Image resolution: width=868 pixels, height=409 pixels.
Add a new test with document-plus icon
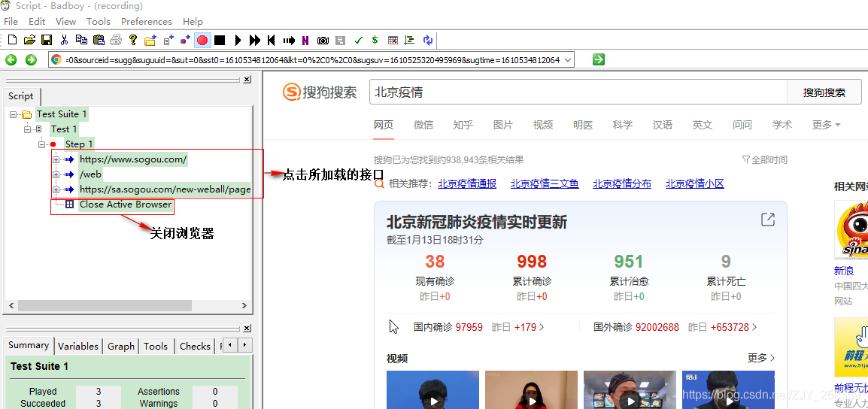click(x=168, y=40)
